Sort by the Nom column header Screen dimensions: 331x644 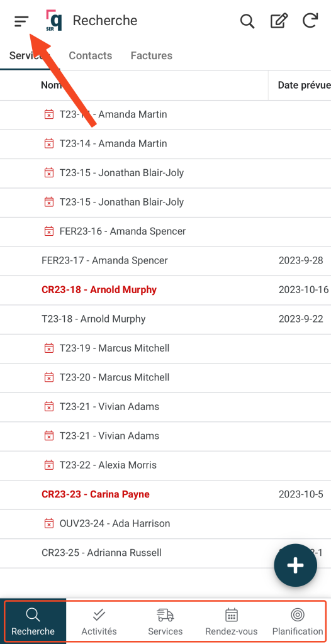(51, 85)
